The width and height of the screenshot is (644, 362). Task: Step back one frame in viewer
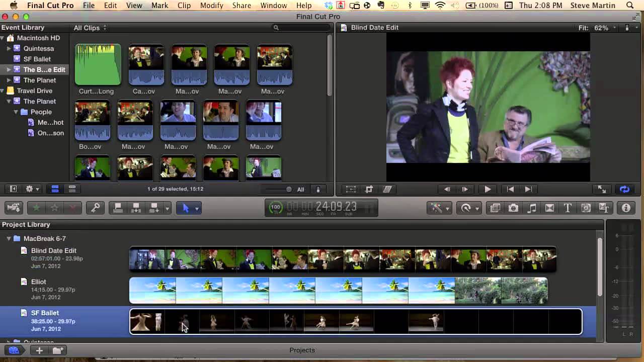pos(447,189)
